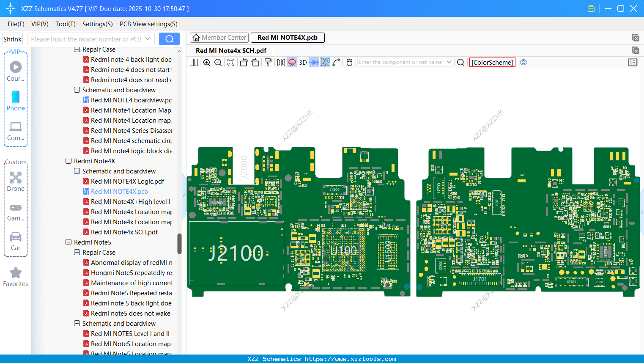Toggle the split dual-pane view
Image resolution: width=644 pixels, height=363 pixels.
[194, 63]
